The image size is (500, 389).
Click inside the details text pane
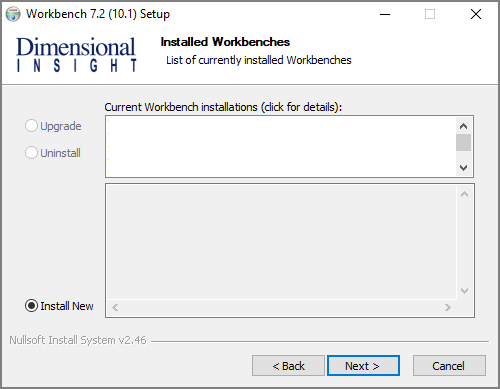[281, 242]
